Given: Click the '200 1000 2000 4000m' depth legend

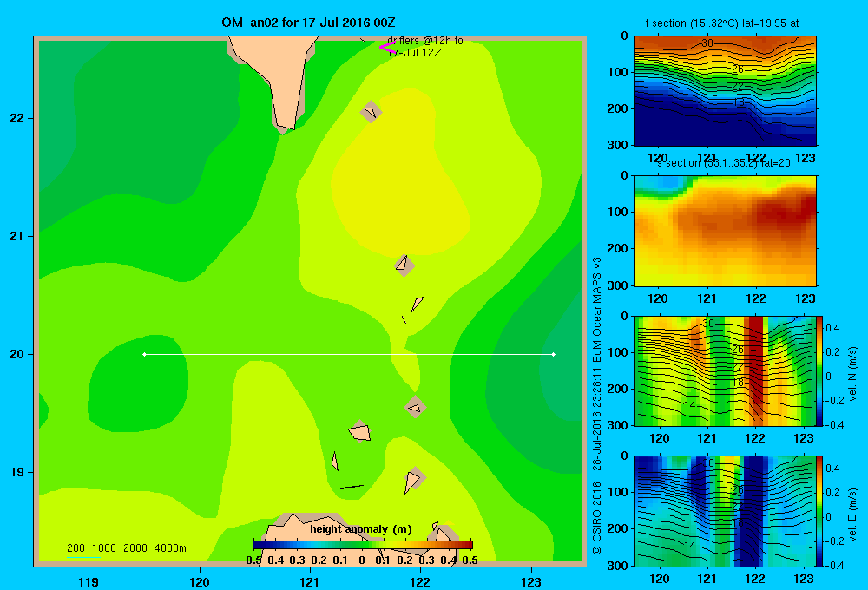Looking at the screenshot, I should pyautogui.click(x=126, y=548).
